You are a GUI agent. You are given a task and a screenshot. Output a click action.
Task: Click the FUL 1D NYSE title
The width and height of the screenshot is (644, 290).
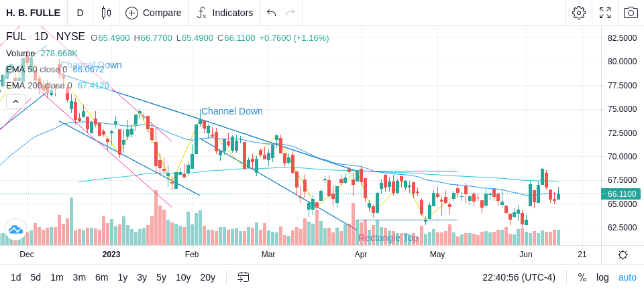[45, 37]
